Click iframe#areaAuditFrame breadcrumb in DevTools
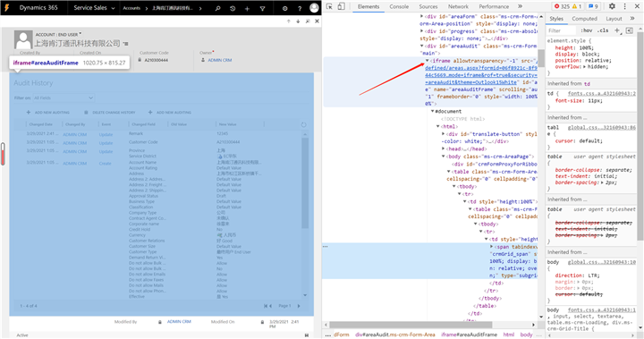Screen dimensions: 644x339 (x=469, y=335)
